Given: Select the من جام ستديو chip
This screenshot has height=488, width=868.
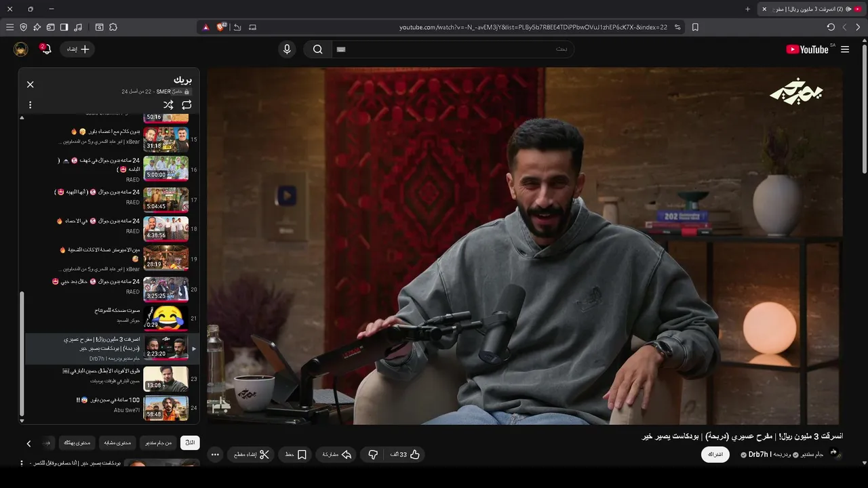Looking at the screenshot, I should (159, 443).
